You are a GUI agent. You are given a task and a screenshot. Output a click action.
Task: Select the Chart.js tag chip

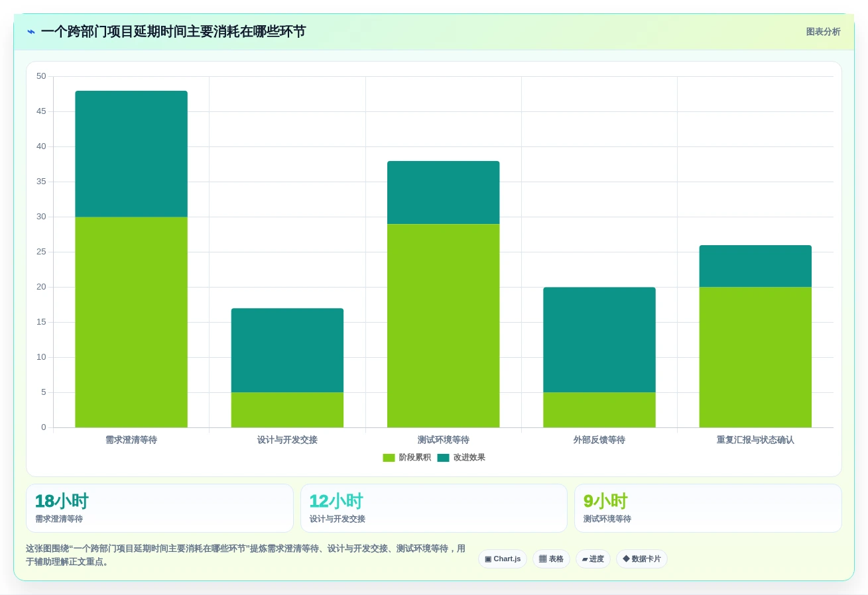[503, 559]
